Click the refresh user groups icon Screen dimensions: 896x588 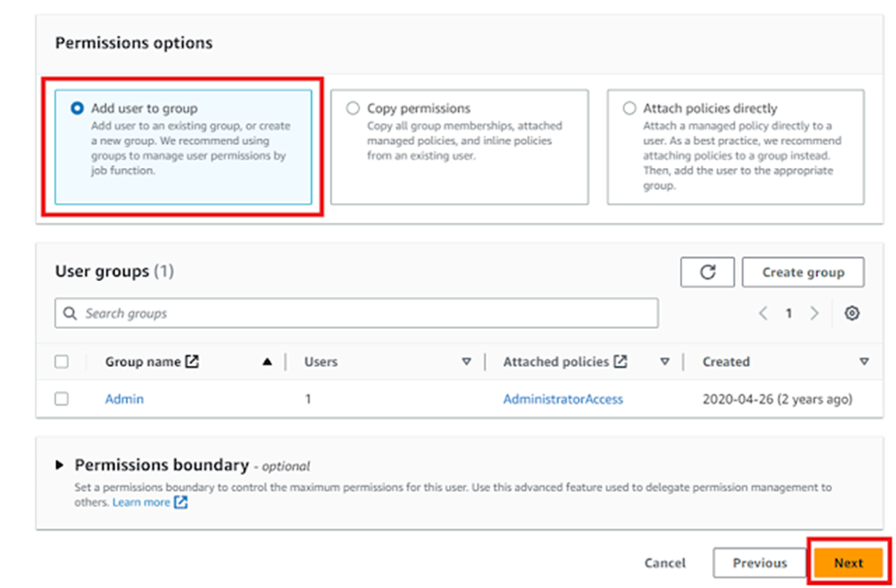[x=707, y=273]
